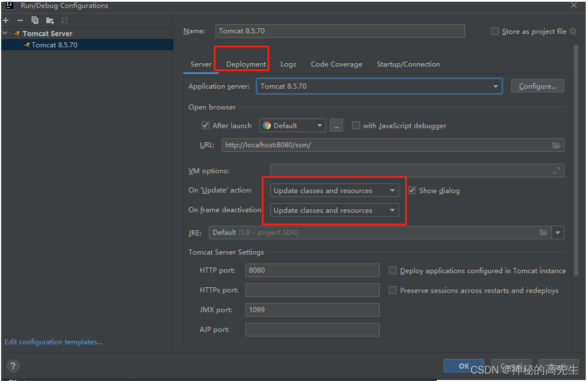Expand the VM options field
588x381 pixels.
(556, 170)
